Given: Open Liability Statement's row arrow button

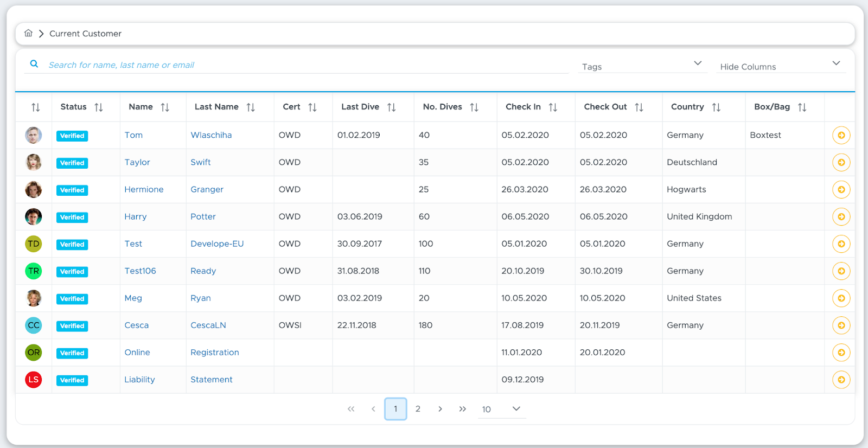Looking at the screenshot, I should pos(841,380).
